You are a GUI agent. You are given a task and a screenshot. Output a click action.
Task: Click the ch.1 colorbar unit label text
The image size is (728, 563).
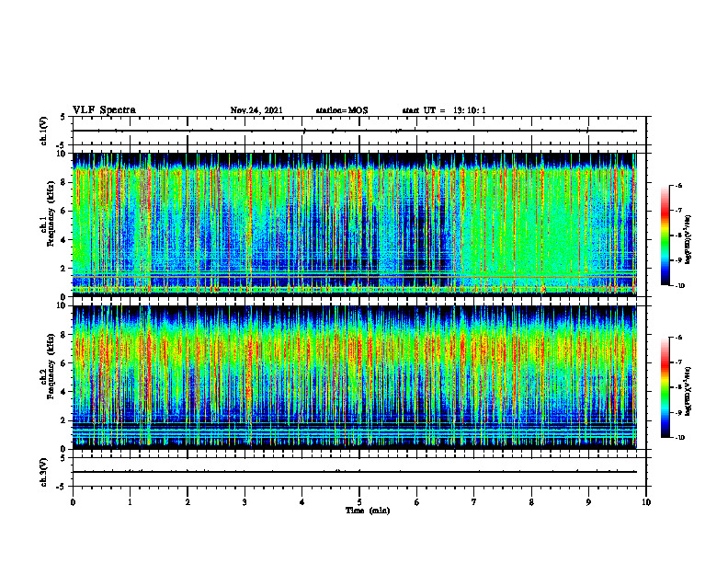coord(688,240)
